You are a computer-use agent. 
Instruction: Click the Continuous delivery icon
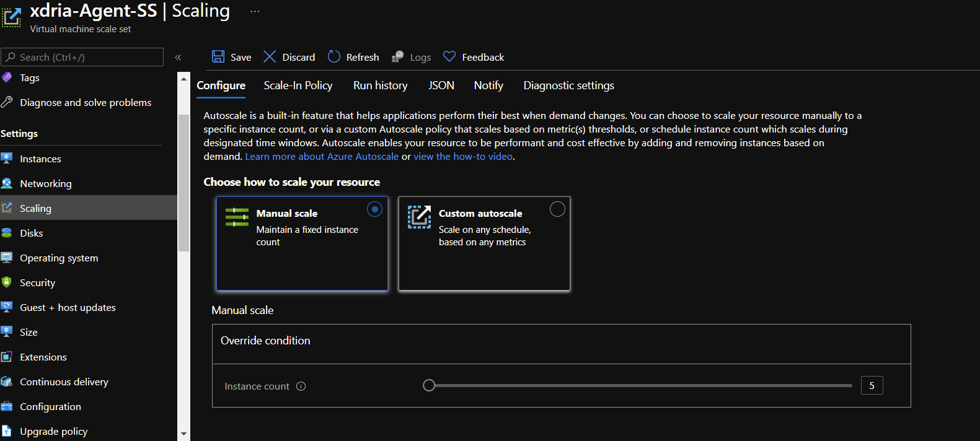(x=7, y=382)
